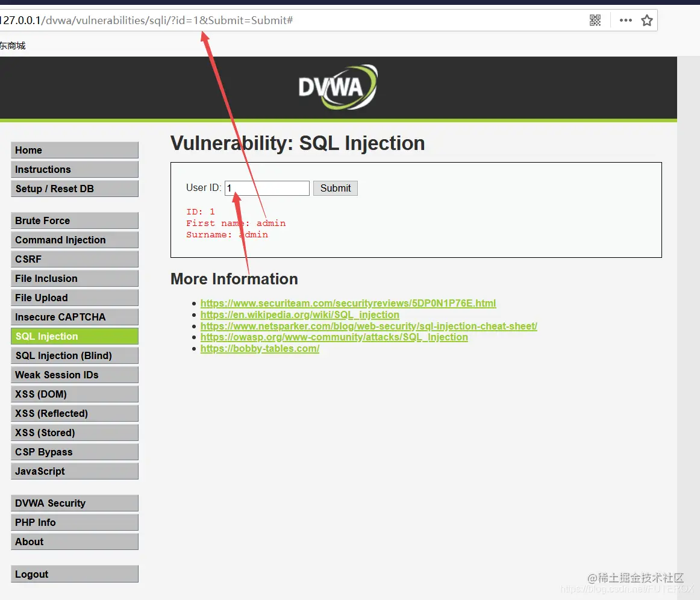The height and width of the screenshot is (600, 700).
Task: Open Brute Force vulnerability page
Action: [x=75, y=220]
